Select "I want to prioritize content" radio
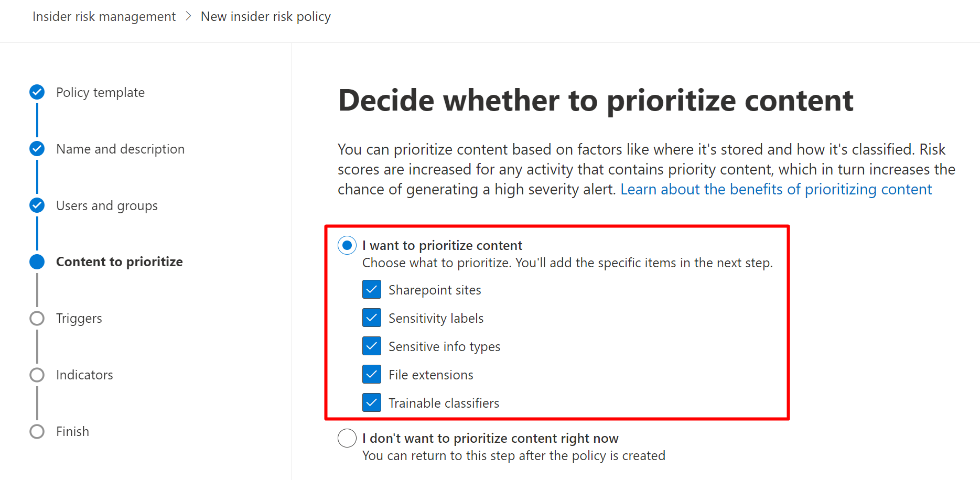Screen dimensions: 980x480 point(347,245)
